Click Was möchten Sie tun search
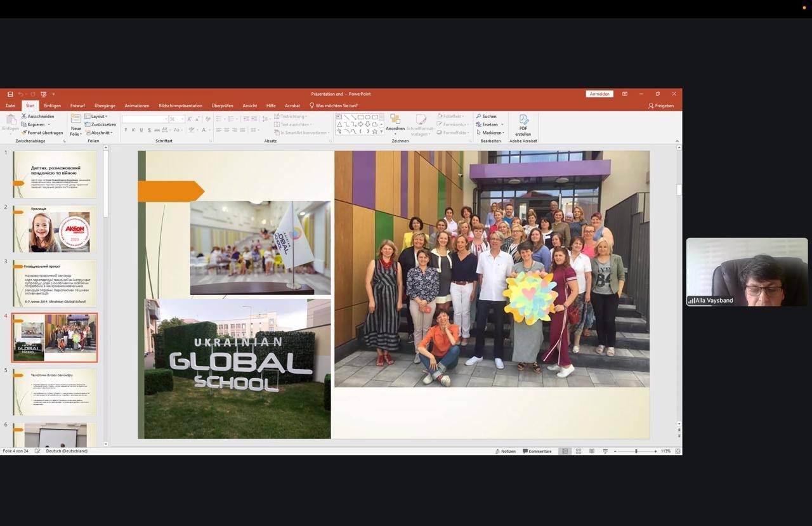Image resolution: width=812 pixels, height=526 pixels. pyautogui.click(x=333, y=106)
